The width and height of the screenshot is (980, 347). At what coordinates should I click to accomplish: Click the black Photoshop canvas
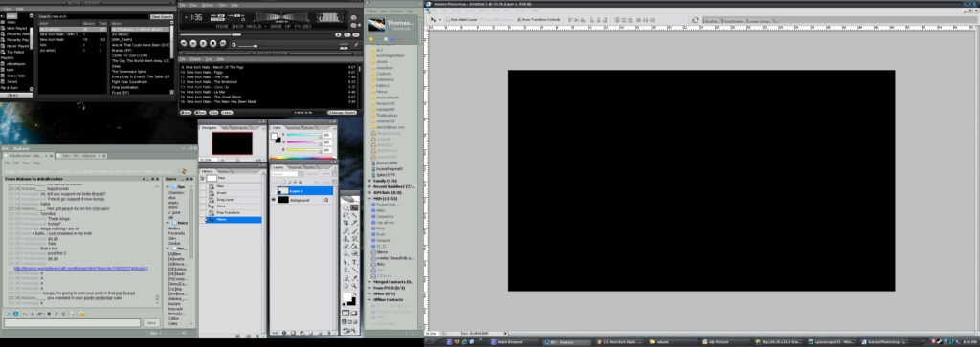(702, 181)
